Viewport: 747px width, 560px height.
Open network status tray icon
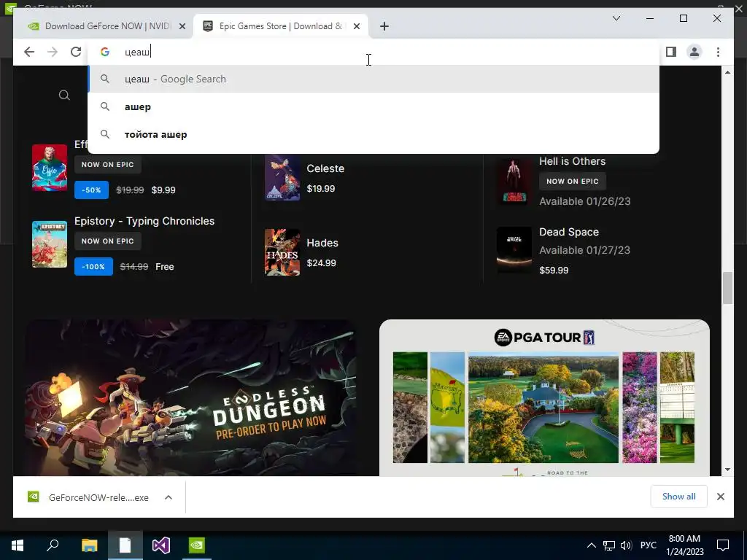[609, 545]
